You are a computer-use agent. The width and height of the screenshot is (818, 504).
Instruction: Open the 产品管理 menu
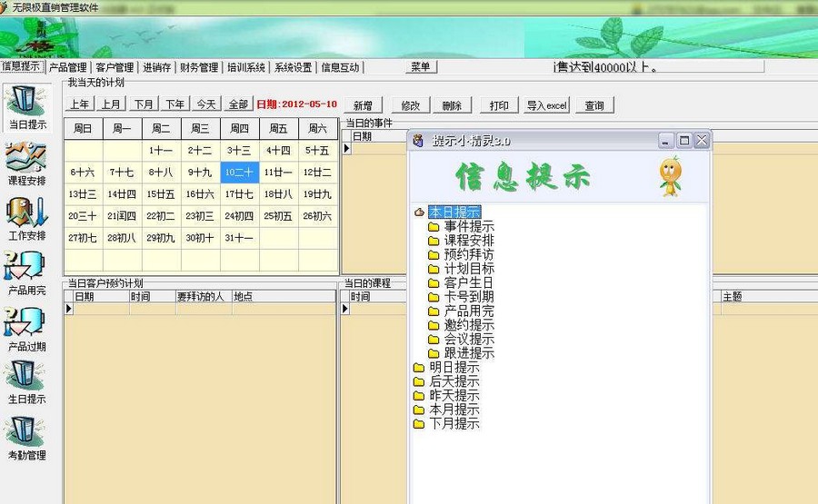68,67
